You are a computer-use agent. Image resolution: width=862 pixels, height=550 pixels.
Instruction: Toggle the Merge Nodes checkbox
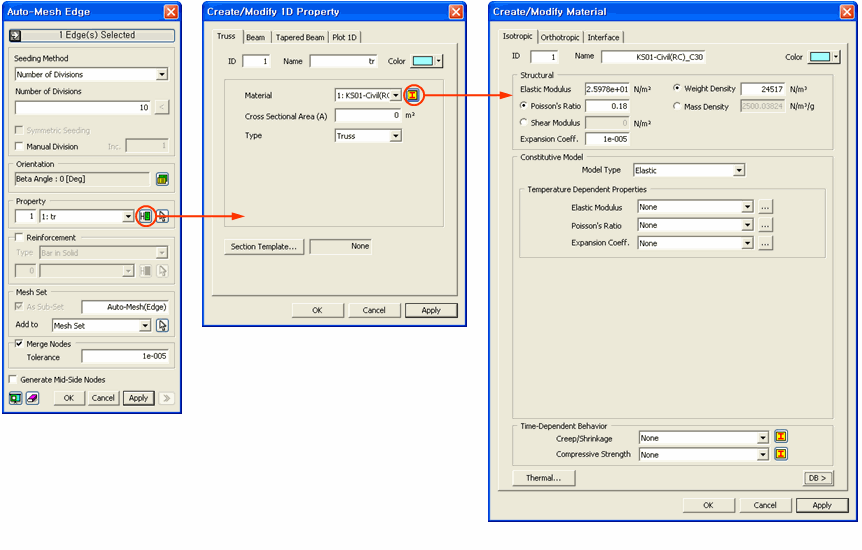(20, 344)
